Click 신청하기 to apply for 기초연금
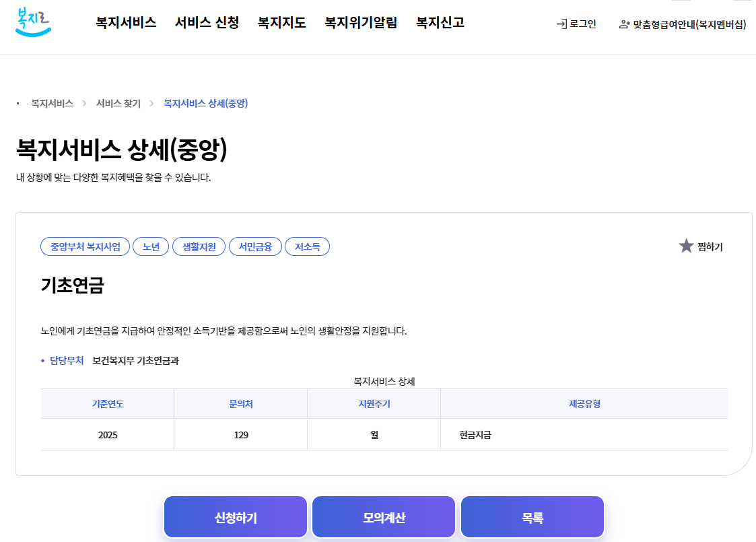 point(235,516)
